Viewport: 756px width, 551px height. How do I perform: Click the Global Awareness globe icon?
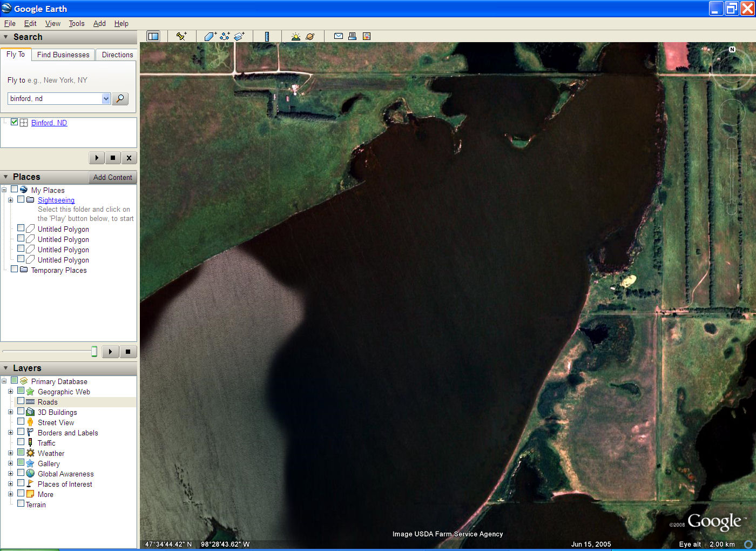(x=30, y=474)
